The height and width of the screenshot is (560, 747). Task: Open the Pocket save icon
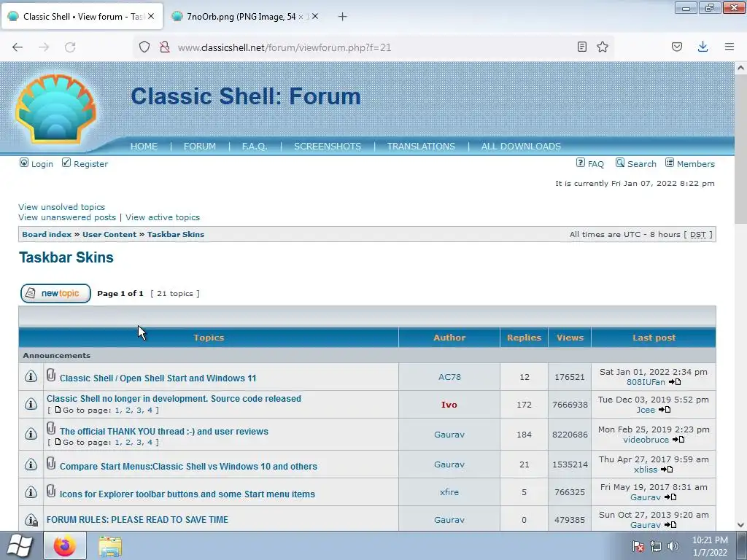pyautogui.click(x=677, y=47)
